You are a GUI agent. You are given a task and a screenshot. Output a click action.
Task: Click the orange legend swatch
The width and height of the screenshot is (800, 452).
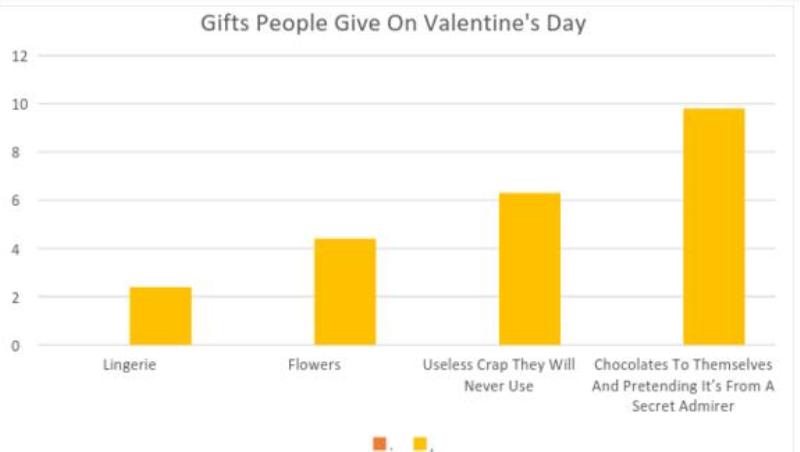pos(380,444)
